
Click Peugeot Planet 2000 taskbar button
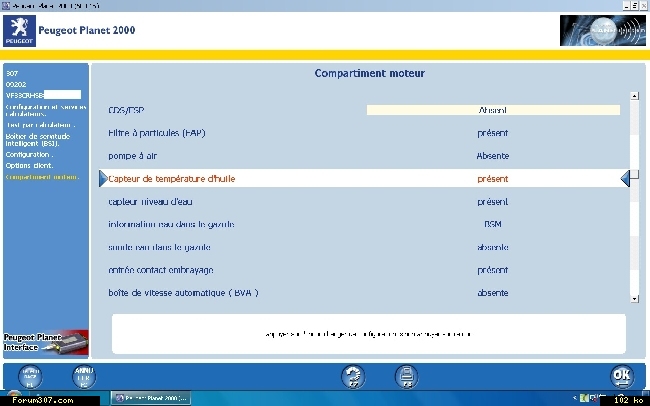(151, 398)
